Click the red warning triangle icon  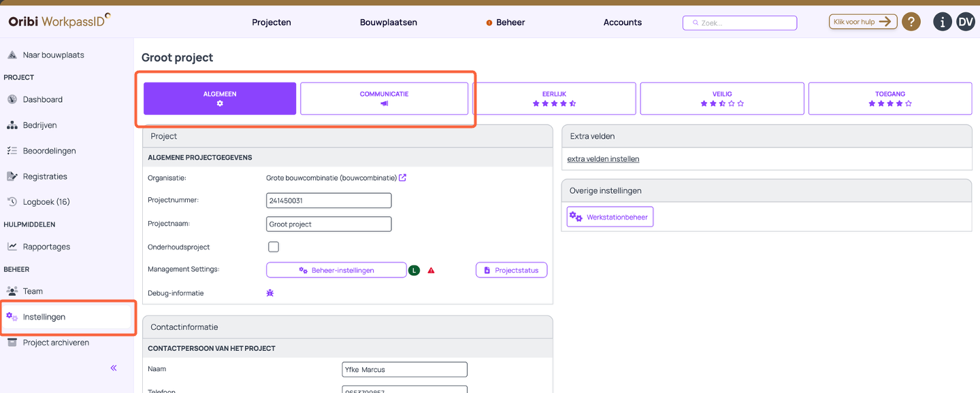(x=431, y=271)
